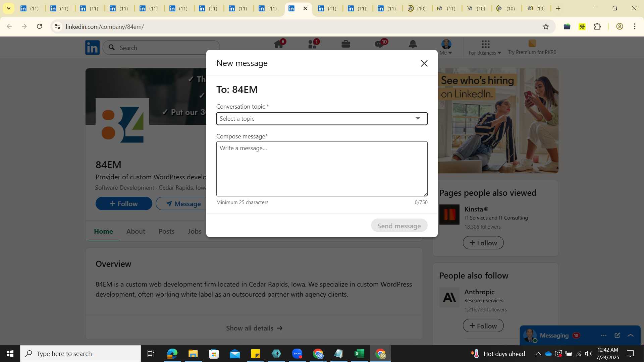Open the Windows notification center icon
Viewport: 644px width, 362px height.
[630, 354]
